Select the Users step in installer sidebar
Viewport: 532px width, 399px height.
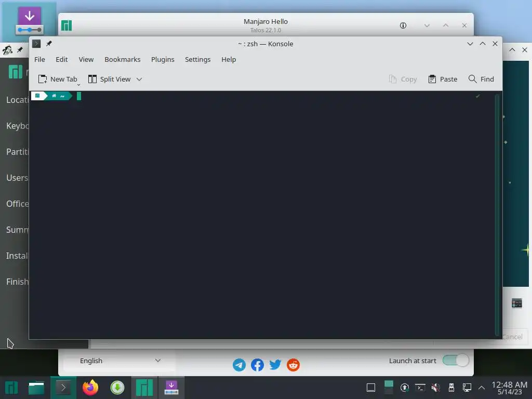tap(17, 178)
